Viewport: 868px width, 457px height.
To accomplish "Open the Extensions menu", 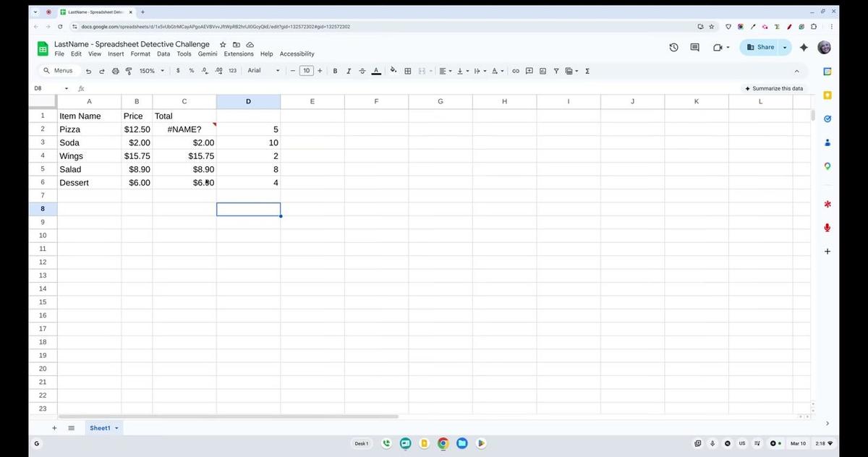I will click(238, 54).
